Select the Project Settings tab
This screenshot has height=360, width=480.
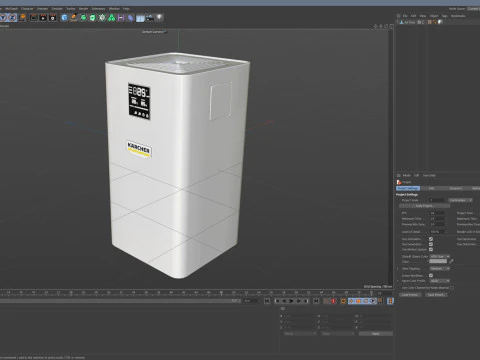[x=408, y=188]
